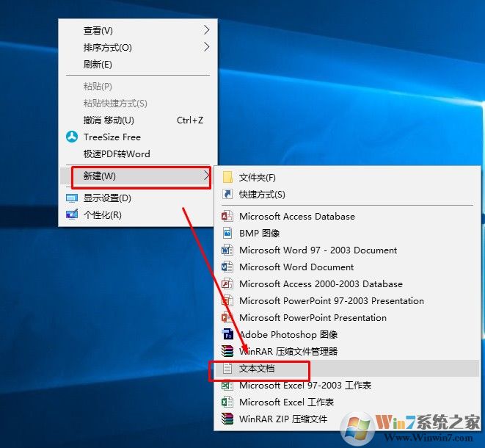Click the Microsoft Word Document icon
This screenshot has width=485, height=448.
[227, 267]
